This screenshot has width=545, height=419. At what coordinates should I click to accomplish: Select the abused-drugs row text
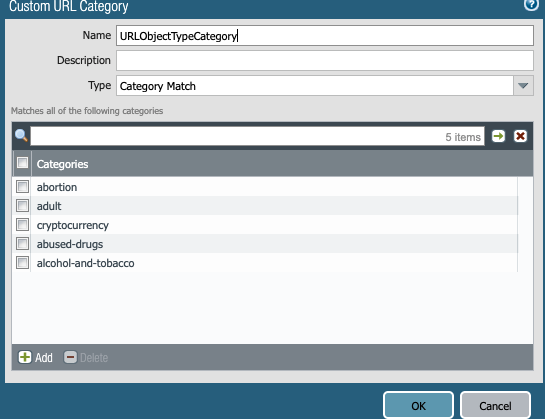(70, 244)
